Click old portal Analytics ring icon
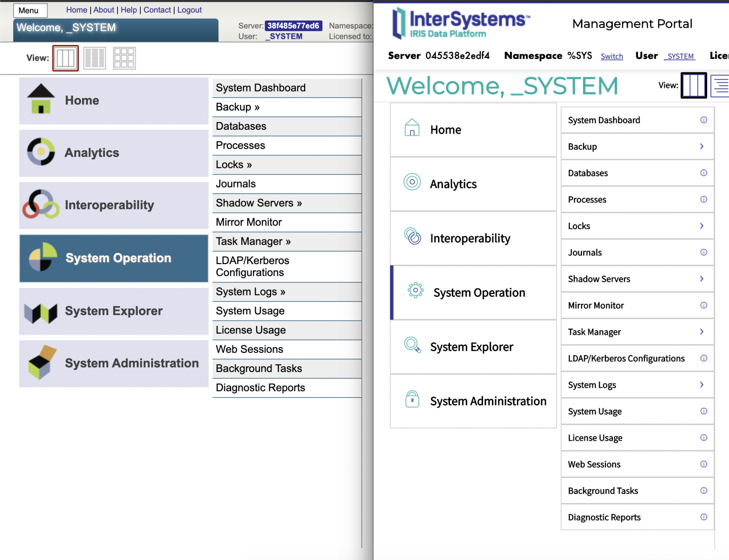The image size is (729, 560). (41, 152)
